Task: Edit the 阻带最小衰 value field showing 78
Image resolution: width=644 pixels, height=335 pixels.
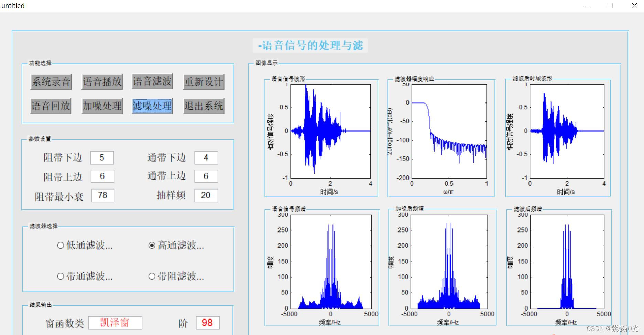Action: pyautogui.click(x=103, y=195)
